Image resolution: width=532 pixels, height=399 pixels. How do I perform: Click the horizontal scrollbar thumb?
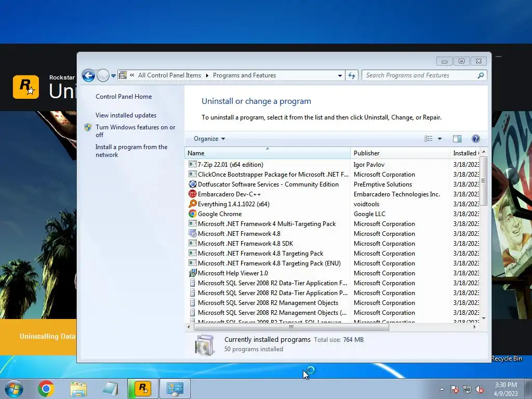pyautogui.click(x=291, y=327)
